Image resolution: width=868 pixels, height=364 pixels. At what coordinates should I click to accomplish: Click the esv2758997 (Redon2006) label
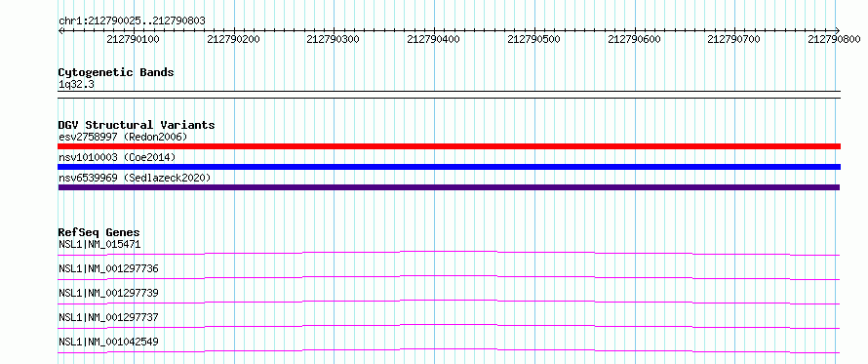click(x=123, y=137)
